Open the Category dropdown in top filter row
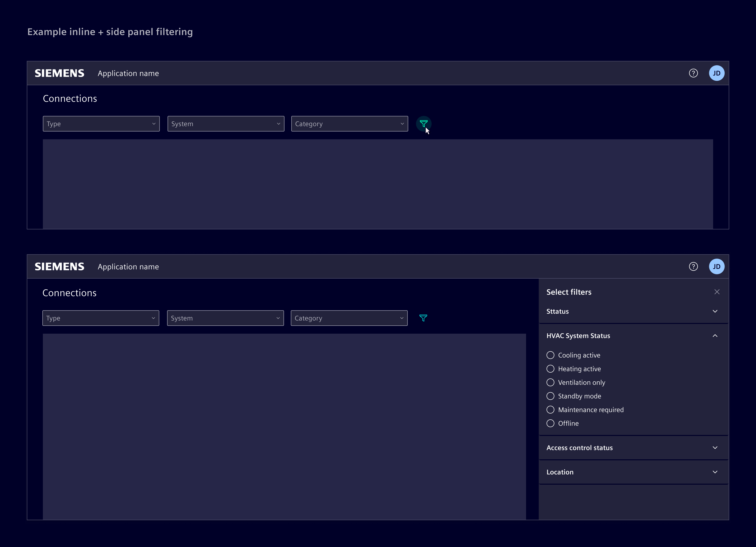 click(349, 124)
